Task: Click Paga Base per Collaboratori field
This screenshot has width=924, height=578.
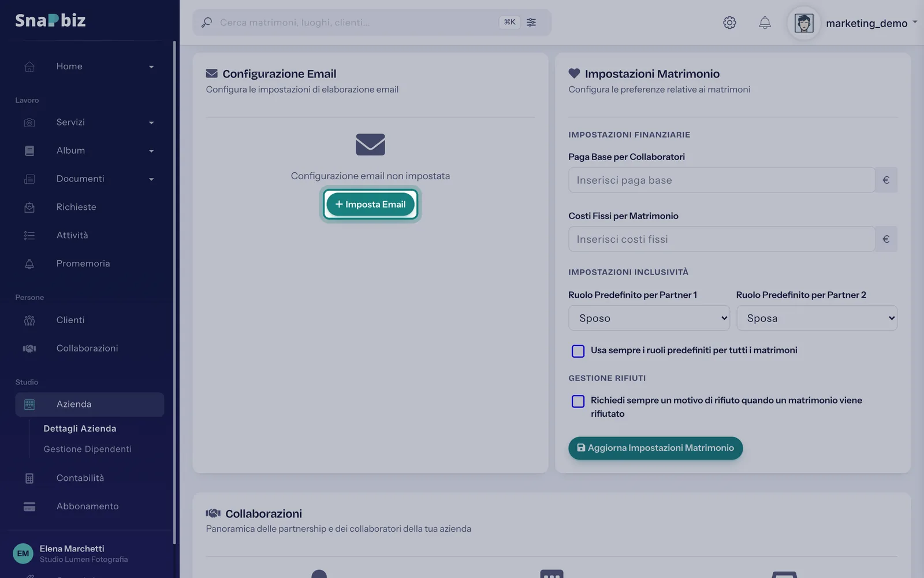Action: pos(721,180)
